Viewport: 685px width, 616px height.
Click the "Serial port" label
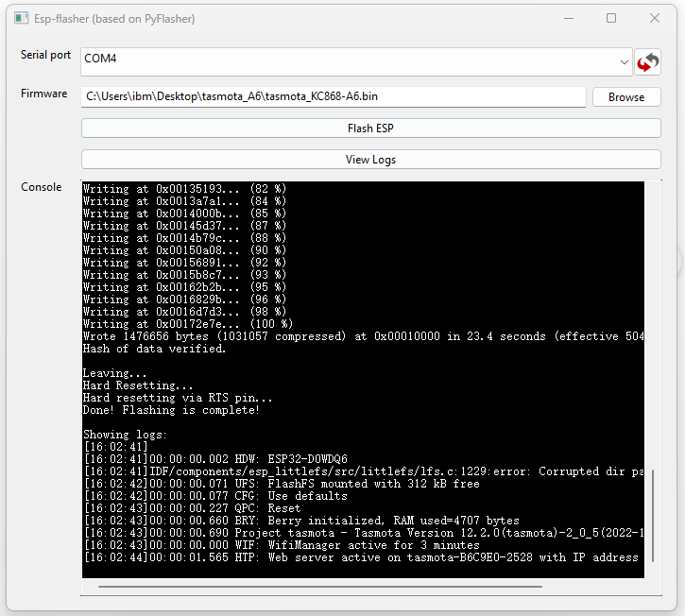pyautogui.click(x=45, y=55)
